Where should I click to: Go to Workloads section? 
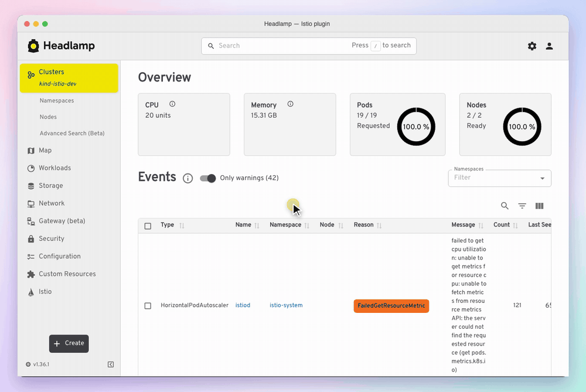(55, 168)
